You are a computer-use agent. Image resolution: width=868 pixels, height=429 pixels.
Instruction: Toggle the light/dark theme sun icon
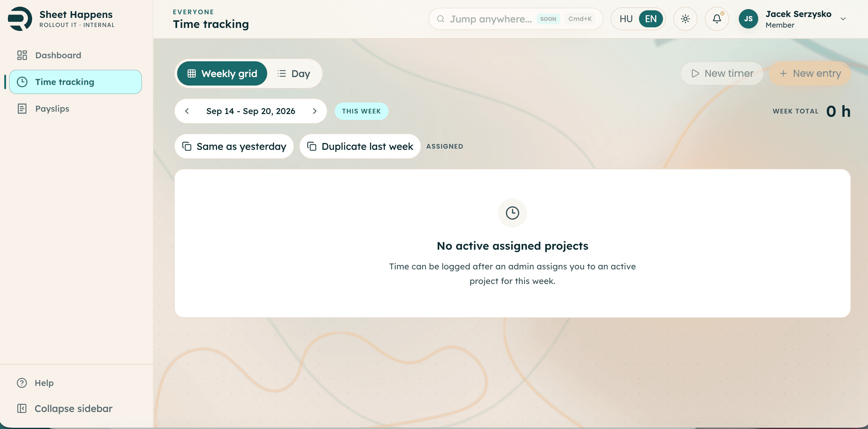pyautogui.click(x=685, y=19)
